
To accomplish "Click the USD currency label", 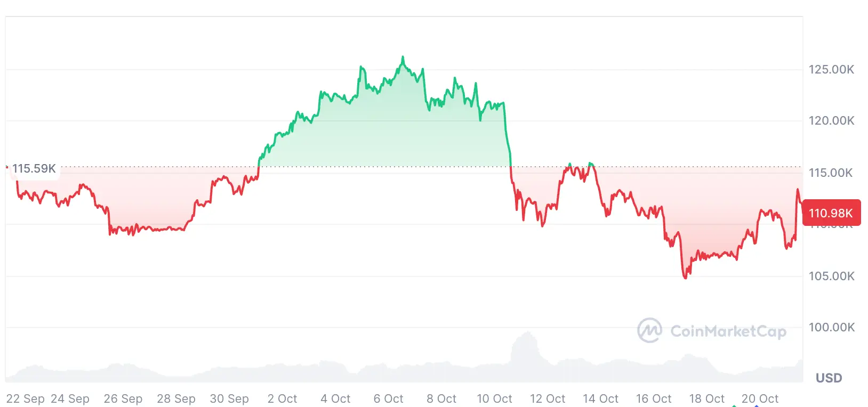I will click(x=829, y=378).
